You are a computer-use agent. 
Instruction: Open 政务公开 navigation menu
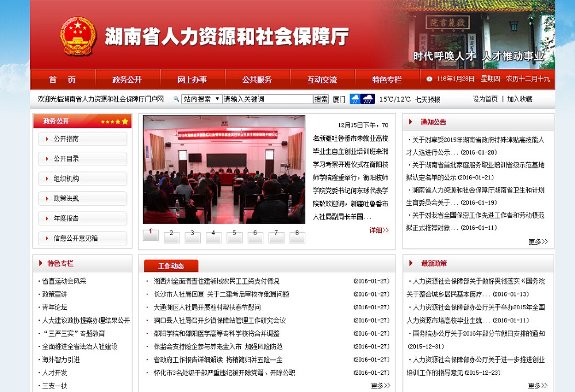[x=127, y=79]
